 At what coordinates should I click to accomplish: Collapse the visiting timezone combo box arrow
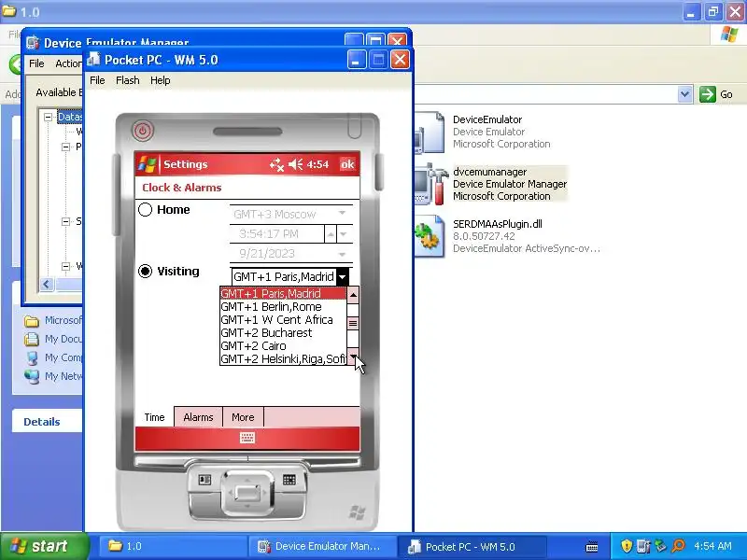pyautogui.click(x=343, y=276)
